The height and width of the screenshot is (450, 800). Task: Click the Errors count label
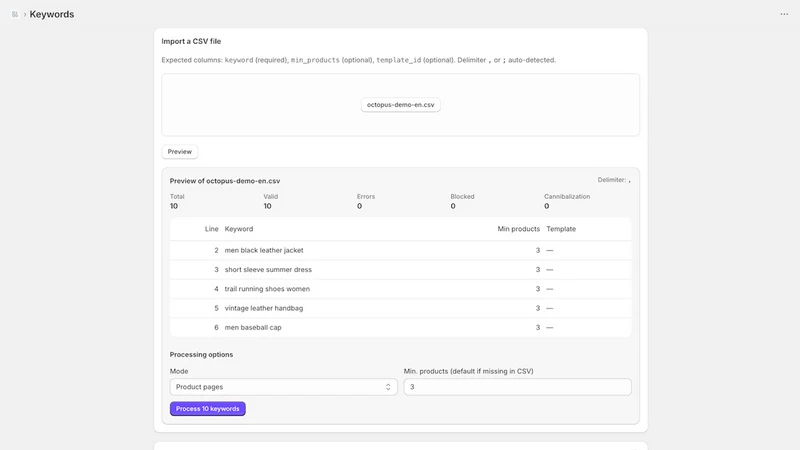point(366,196)
